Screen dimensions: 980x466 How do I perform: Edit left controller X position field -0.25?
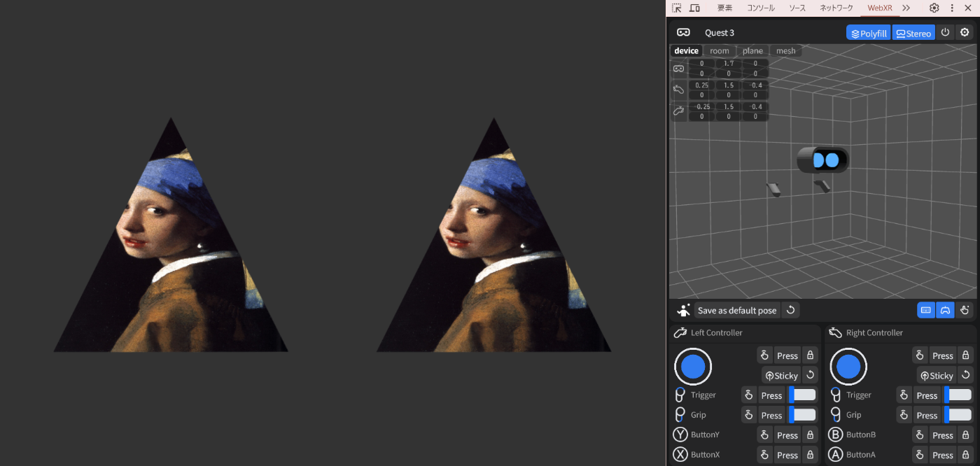701,106
